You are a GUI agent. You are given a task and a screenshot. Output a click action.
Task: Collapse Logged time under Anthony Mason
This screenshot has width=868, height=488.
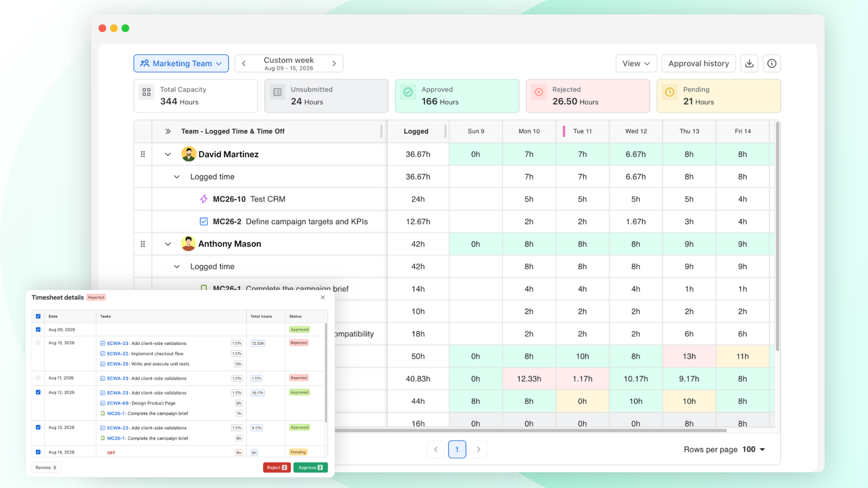(176, 267)
